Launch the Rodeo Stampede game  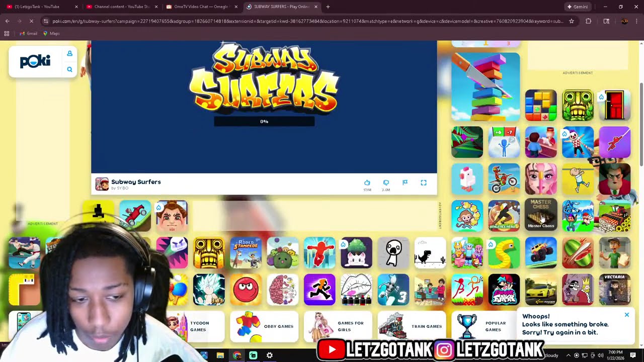pos(246,252)
